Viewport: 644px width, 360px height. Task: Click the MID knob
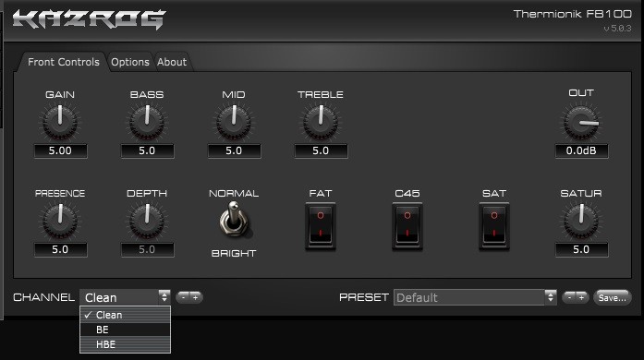click(x=234, y=122)
